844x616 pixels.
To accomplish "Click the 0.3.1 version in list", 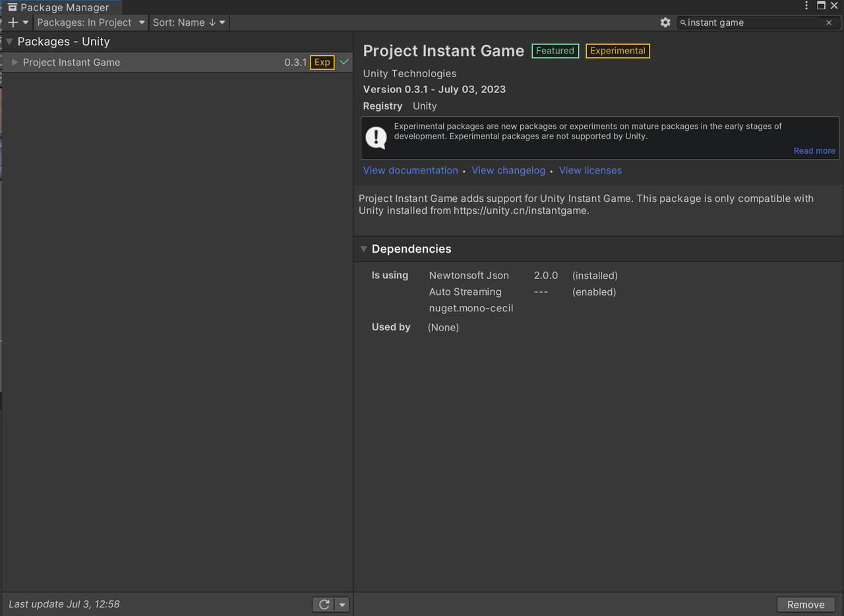I will click(x=295, y=62).
